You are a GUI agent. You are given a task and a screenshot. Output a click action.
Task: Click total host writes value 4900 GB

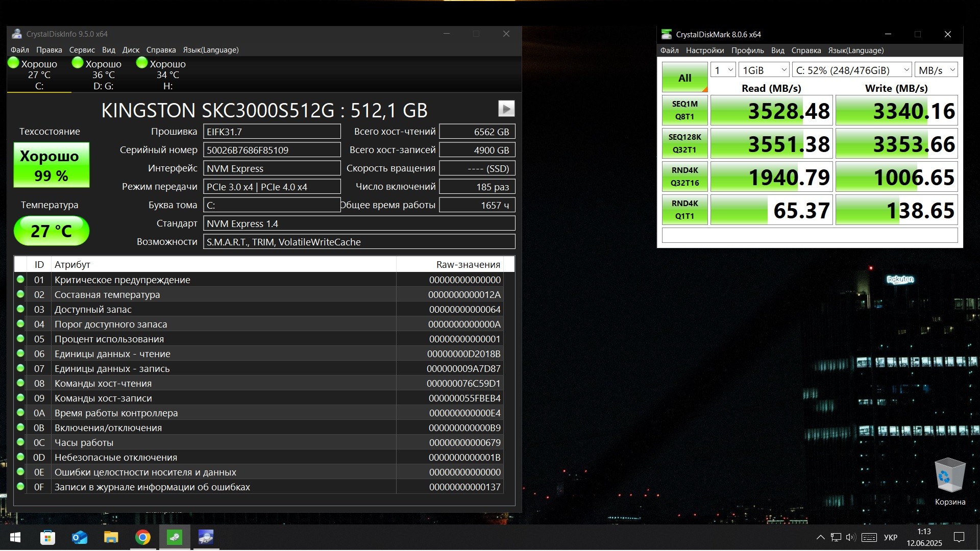click(x=477, y=150)
